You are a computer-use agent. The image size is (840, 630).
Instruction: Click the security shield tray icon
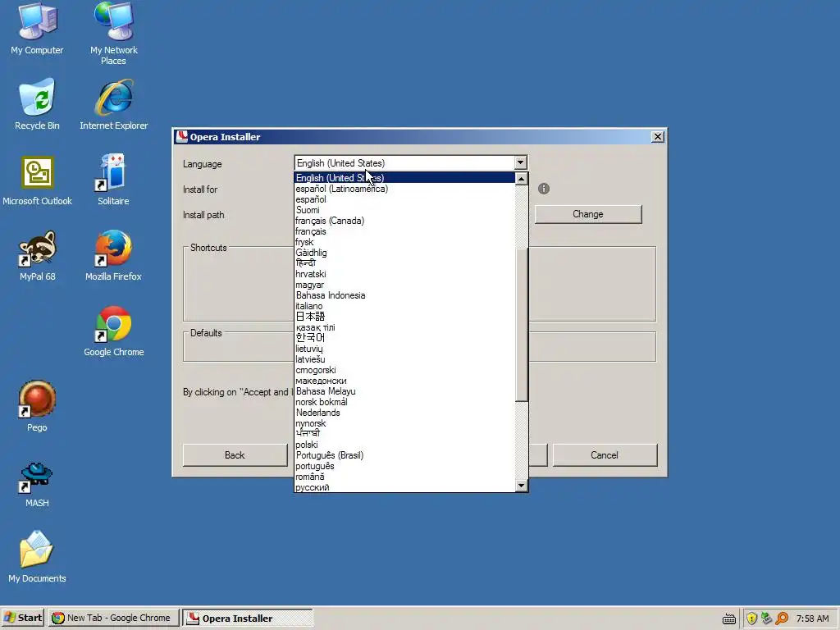[x=751, y=619]
